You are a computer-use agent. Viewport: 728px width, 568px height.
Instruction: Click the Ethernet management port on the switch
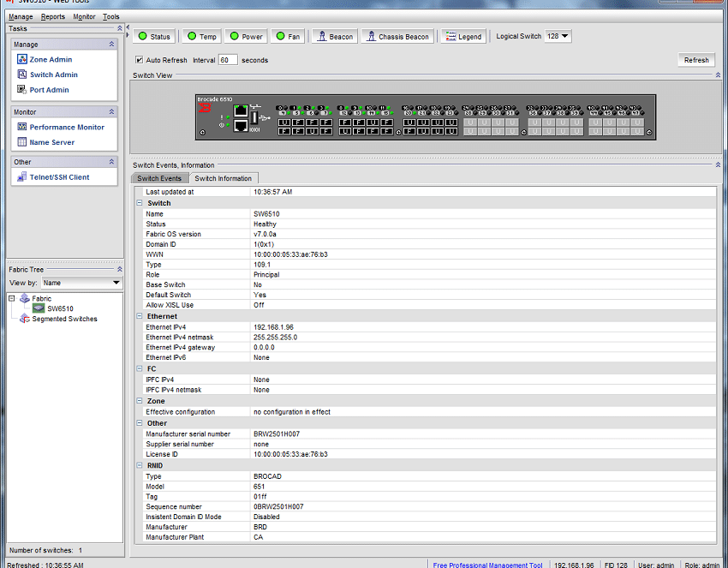(x=241, y=111)
